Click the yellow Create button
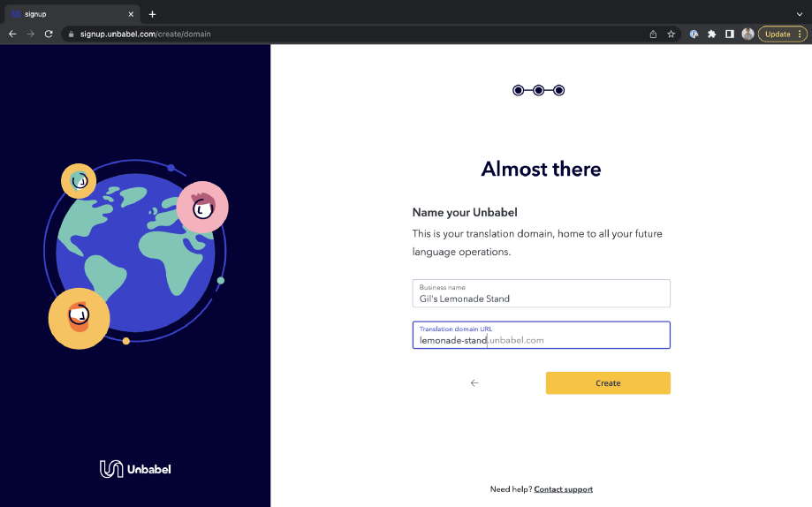This screenshot has height=507, width=812. [x=608, y=382]
